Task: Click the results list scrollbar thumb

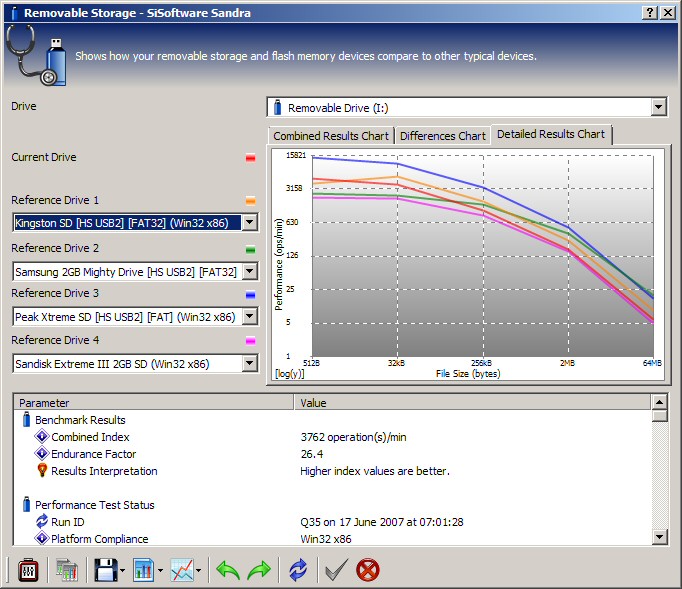Action: [659, 416]
